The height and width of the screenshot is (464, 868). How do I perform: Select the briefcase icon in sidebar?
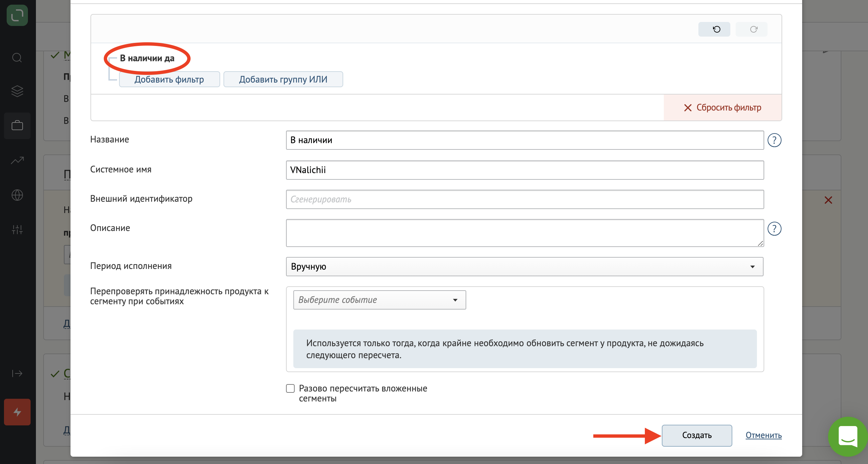[x=17, y=125]
